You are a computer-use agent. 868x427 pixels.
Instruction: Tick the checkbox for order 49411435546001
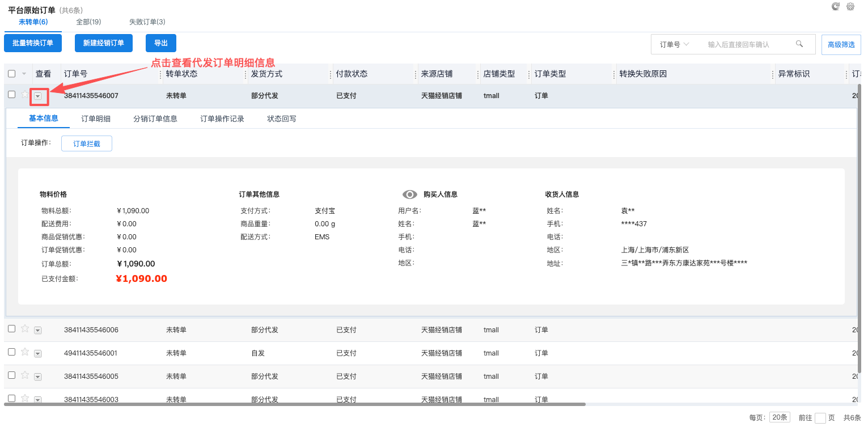(12, 352)
